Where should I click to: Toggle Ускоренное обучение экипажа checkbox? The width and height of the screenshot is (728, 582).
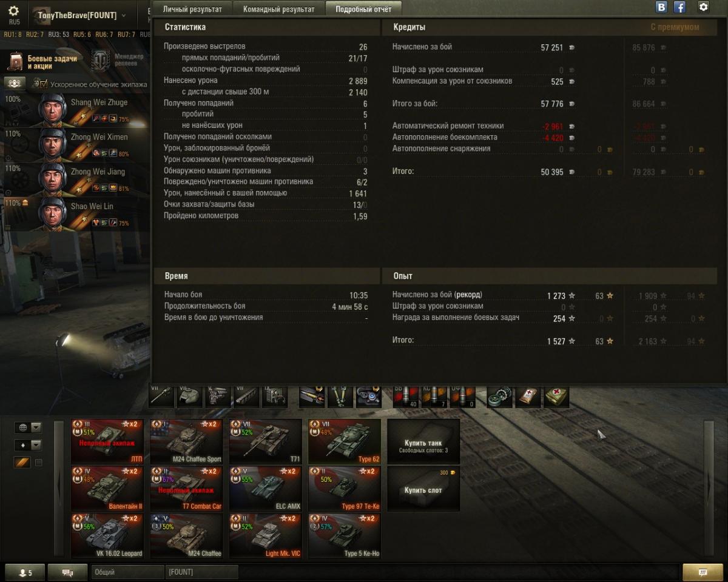tap(43, 84)
